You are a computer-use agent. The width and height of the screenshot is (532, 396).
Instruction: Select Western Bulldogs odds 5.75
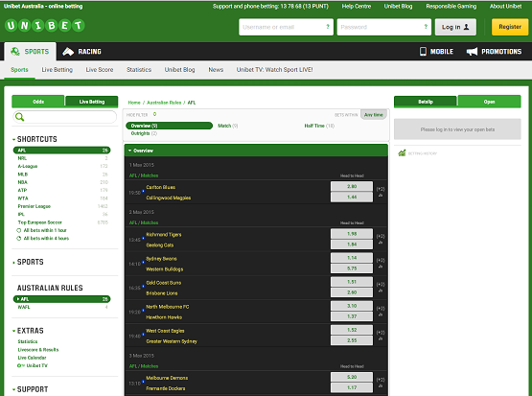click(352, 268)
